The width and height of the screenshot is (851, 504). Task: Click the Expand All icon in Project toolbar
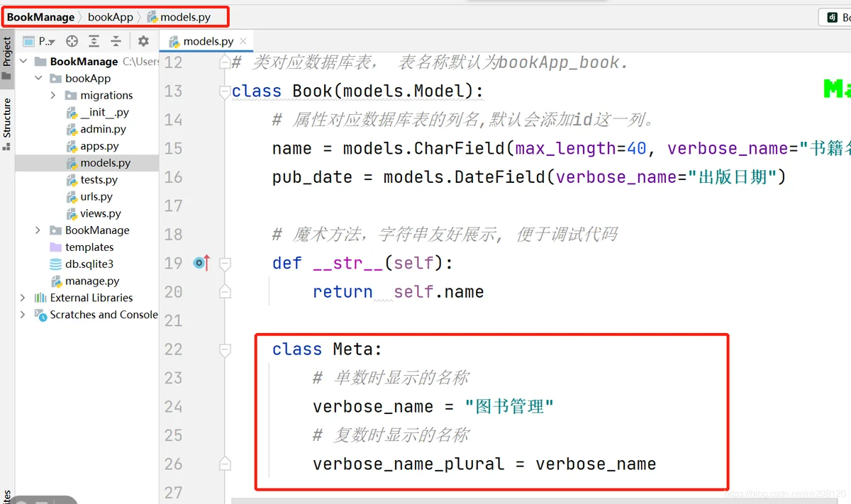pyautogui.click(x=94, y=41)
